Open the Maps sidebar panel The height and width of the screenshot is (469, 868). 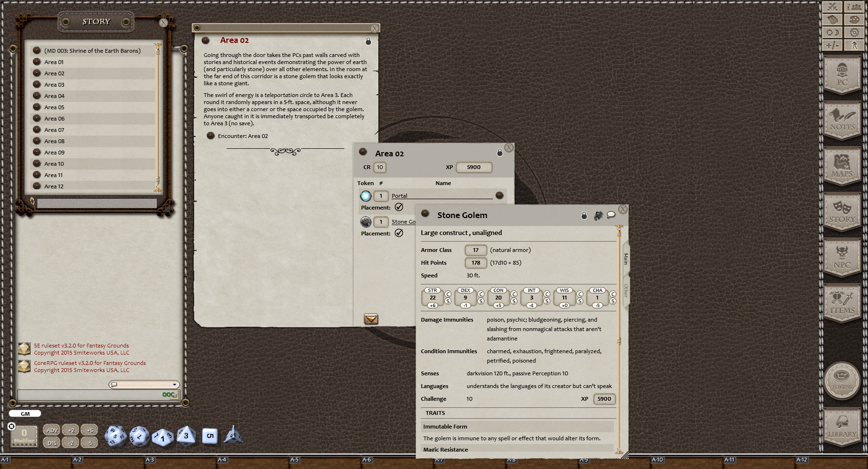(x=843, y=166)
